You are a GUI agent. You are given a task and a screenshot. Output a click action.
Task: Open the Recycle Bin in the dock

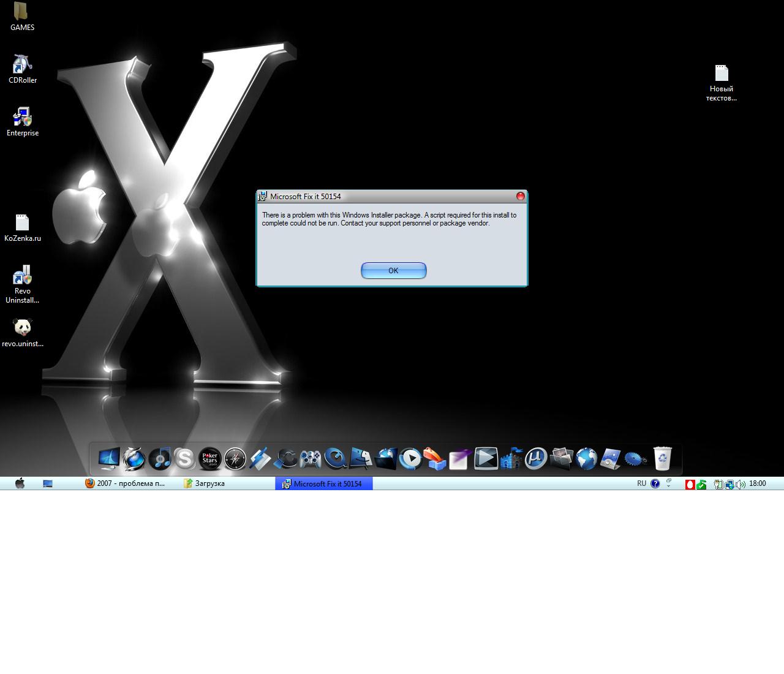pos(662,458)
